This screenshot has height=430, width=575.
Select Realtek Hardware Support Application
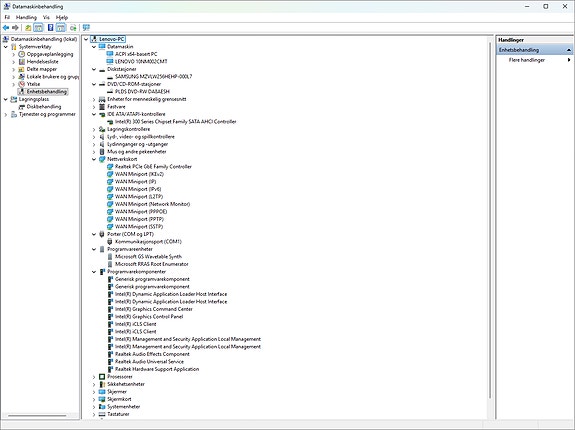pyautogui.click(x=157, y=369)
